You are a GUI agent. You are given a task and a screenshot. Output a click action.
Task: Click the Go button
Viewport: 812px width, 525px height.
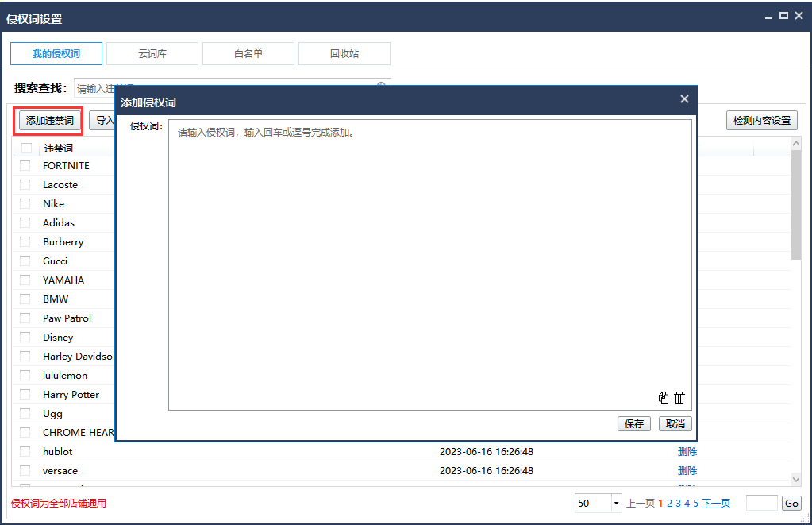pos(791,504)
